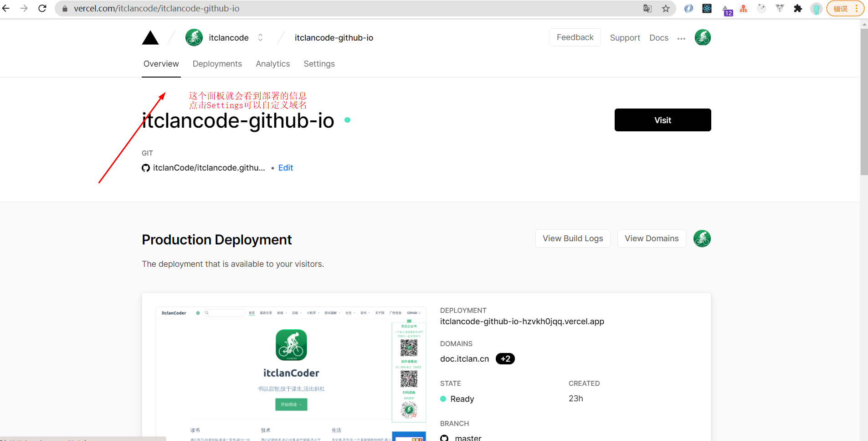Screen dimensions: 868x441
Task: Expand the itclancode team switcher chevron
Action: pos(260,37)
